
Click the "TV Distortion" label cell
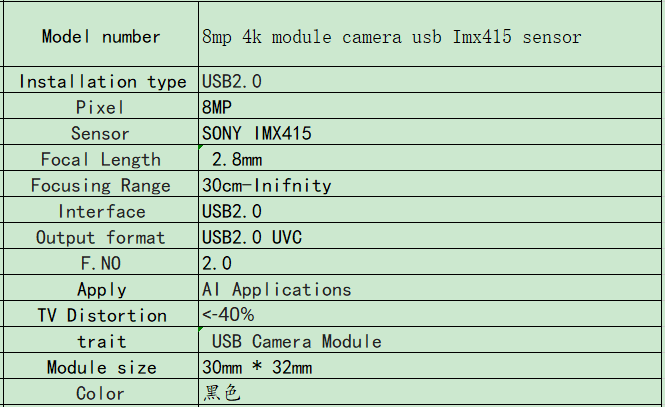click(101, 315)
